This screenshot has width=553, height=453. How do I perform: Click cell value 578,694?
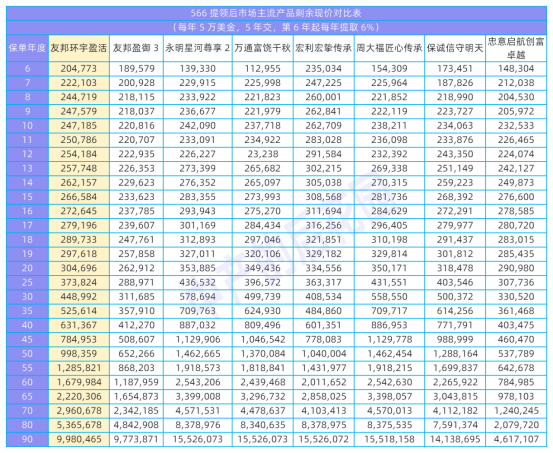tap(198, 297)
